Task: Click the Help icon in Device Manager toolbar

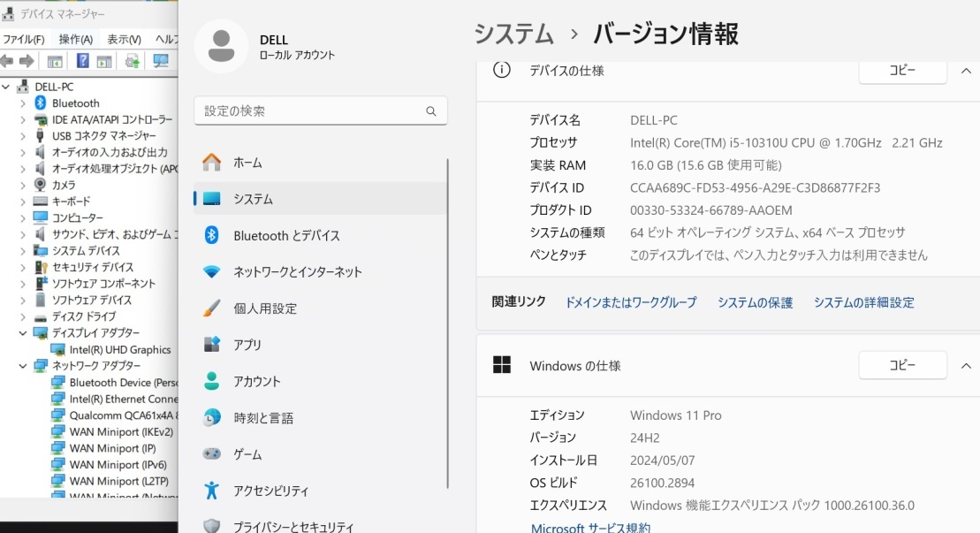Action: (x=82, y=61)
